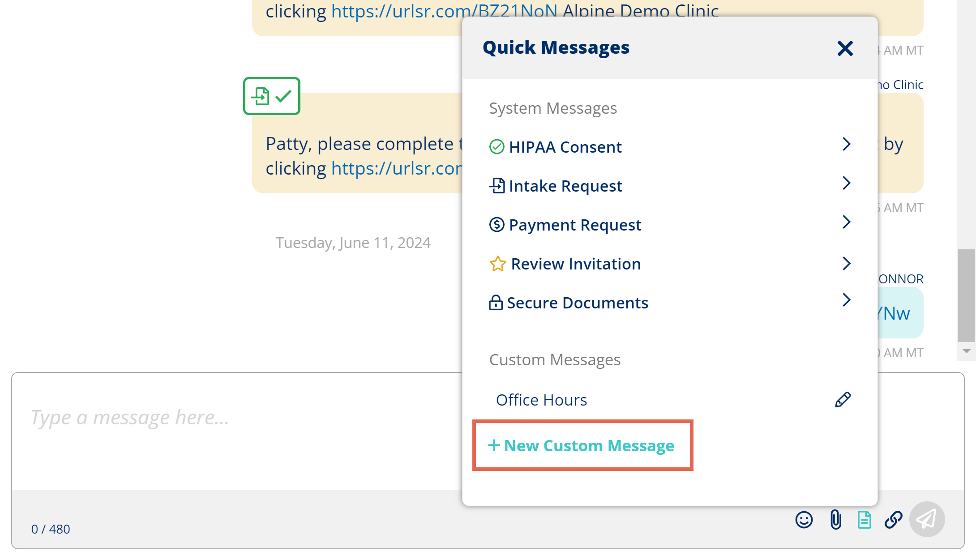Screen dimensions: 976x560
Task: Open the urlsr link in Patty's message
Action: [397, 168]
